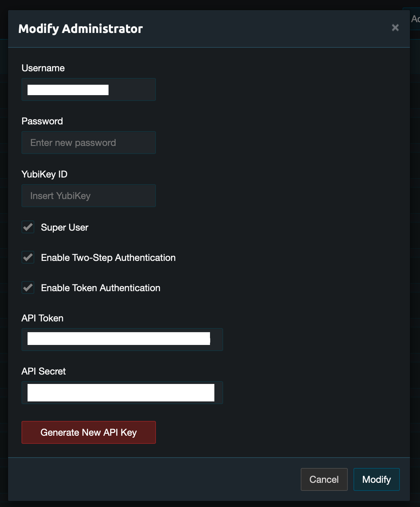
Task: Click the Enter new password field
Action: pyautogui.click(x=88, y=143)
